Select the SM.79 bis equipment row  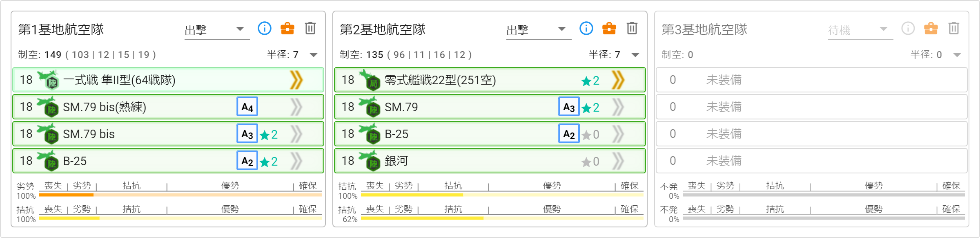pos(168,134)
